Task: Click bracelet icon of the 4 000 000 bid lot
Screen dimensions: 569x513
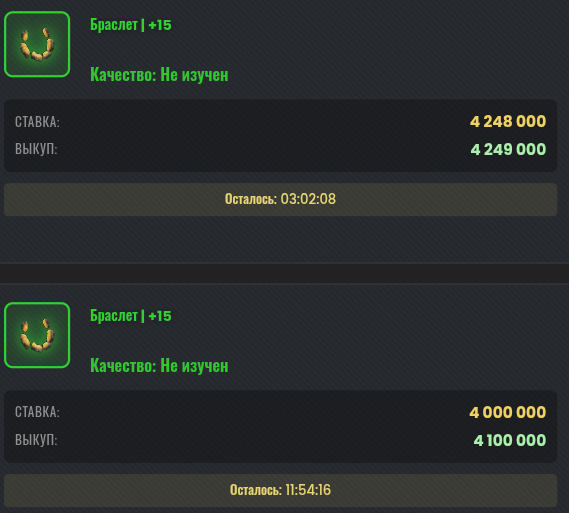Action: click(x=37, y=335)
